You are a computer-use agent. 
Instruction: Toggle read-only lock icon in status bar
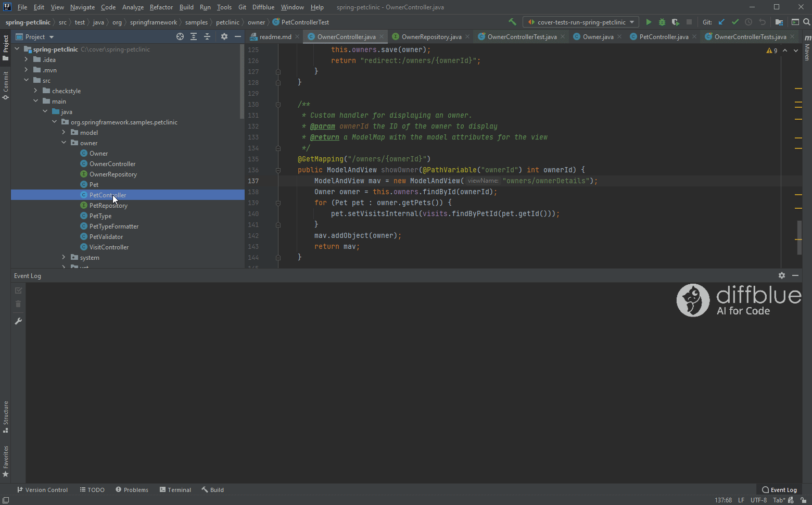coord(804,500)
